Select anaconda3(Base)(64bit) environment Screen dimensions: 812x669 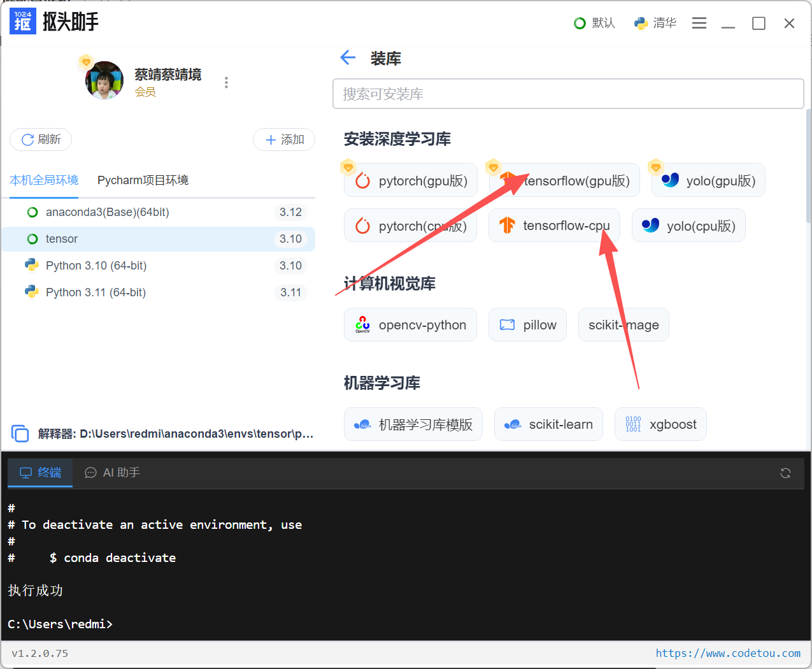pyautogui.click(x=159, y=212)
